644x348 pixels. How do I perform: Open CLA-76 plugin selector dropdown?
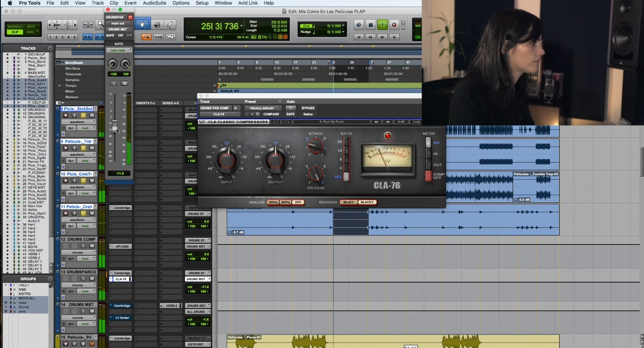point(220,114)
